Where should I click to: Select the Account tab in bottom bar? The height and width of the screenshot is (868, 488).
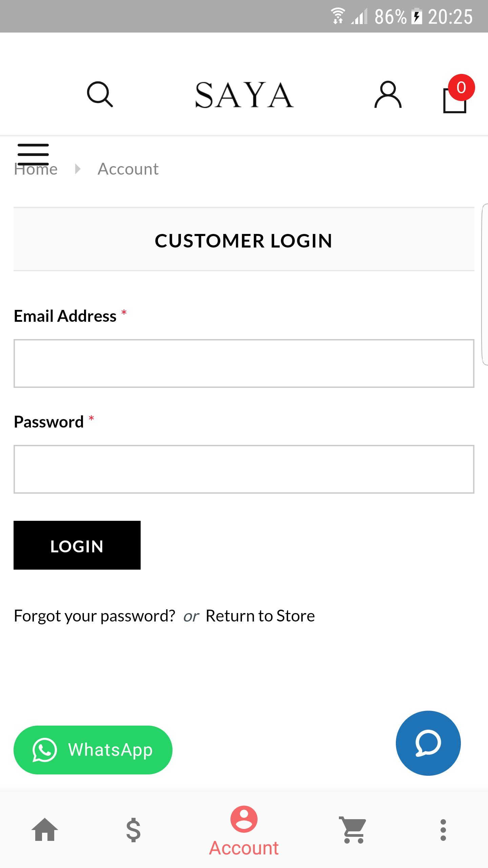pyautogui.click(x=244, y=830)
